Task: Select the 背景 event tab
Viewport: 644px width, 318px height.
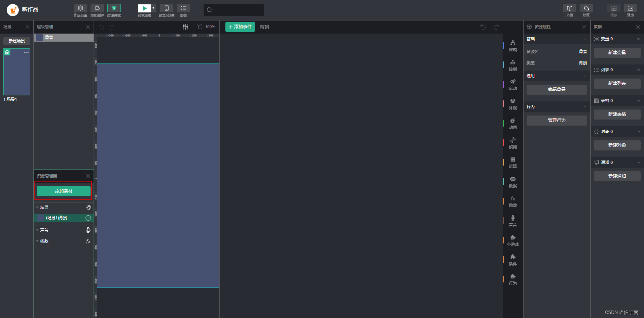Action: point(265,27)
